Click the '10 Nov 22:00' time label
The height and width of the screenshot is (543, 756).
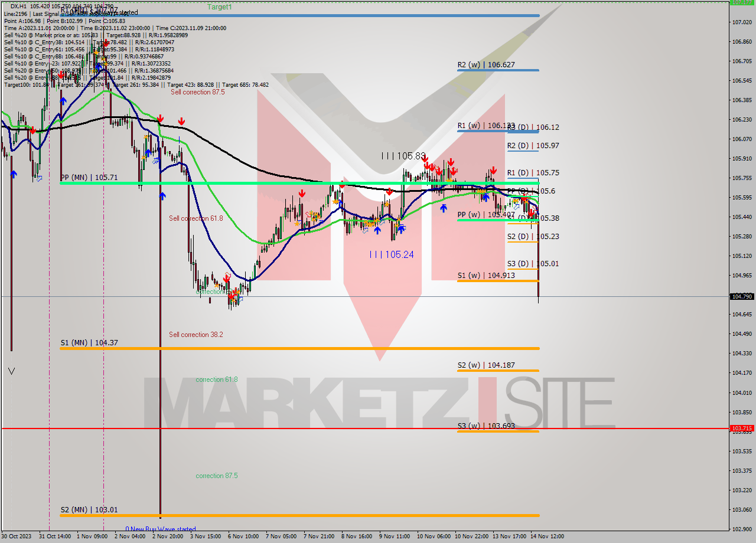[471, 537]
